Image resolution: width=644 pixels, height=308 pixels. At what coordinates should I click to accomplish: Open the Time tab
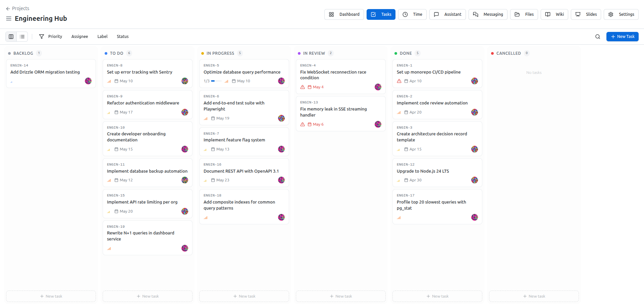tap(412, 14)
